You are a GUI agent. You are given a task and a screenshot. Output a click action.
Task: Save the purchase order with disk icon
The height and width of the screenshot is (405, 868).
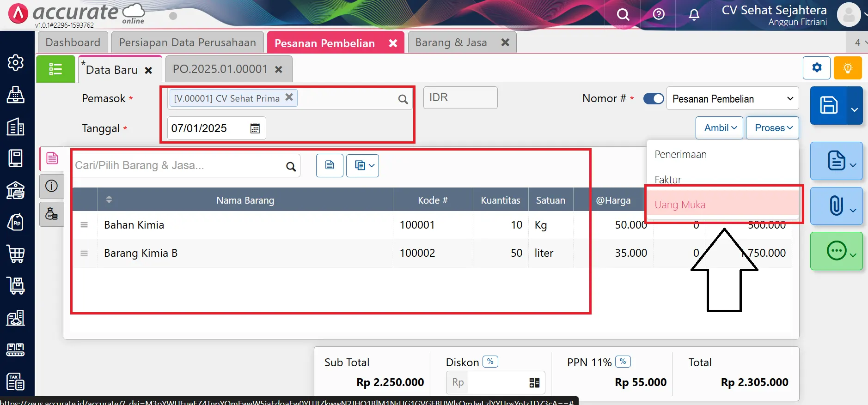click(x=829, y=105)
